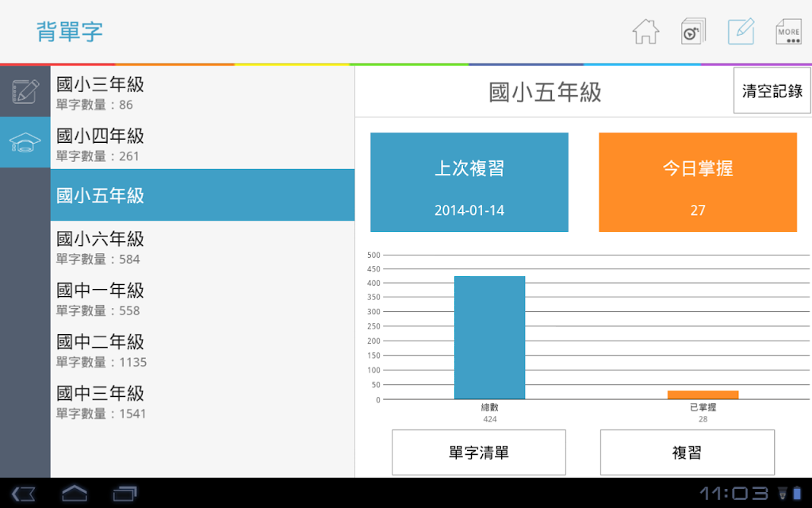The width and height of the screenshot is (812, 508).
Task: Select the graduation cap sidebar icon
Action: click(25, 142)
